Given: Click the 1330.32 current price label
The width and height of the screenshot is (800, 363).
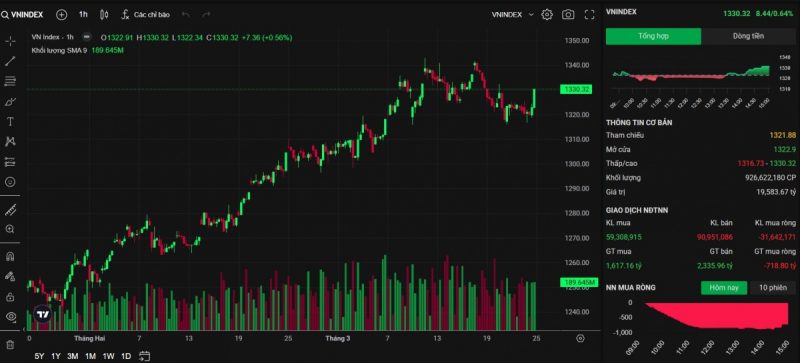Looking at the screenshot, I should pyautogui.click(x=576, y=89).
